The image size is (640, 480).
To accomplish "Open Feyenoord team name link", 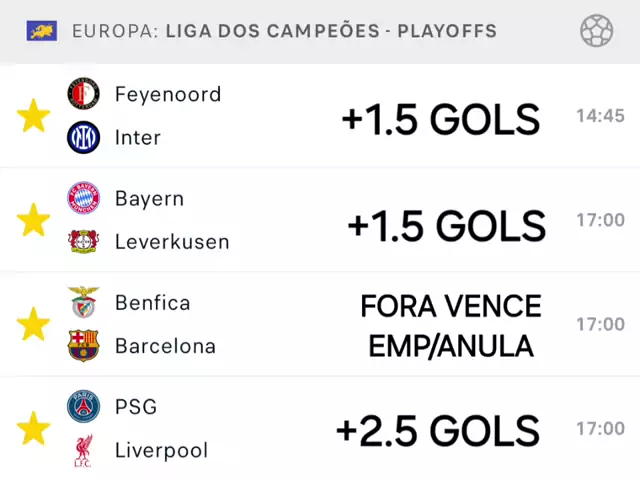I will (x=168, y=94).
